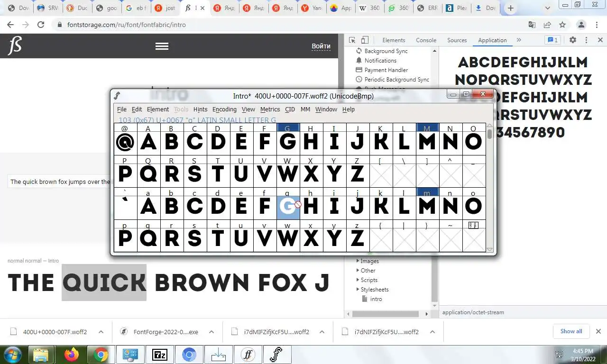Click the taskbar clock showing 4:45 PM
The image size is (607, 364).
tap(583, 355)
